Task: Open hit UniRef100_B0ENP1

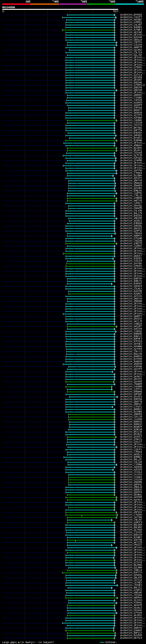Action: tap(131, 27)
